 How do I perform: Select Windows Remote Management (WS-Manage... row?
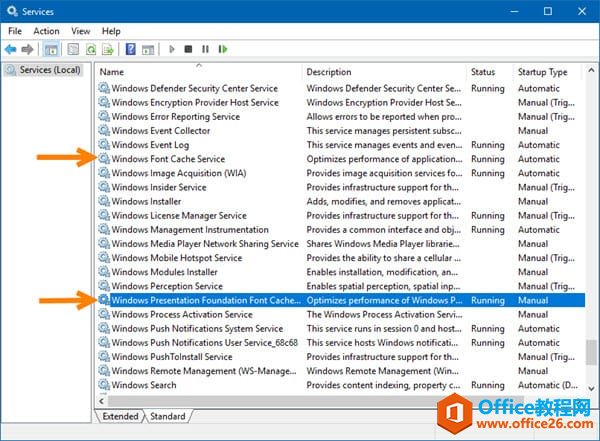341,371
